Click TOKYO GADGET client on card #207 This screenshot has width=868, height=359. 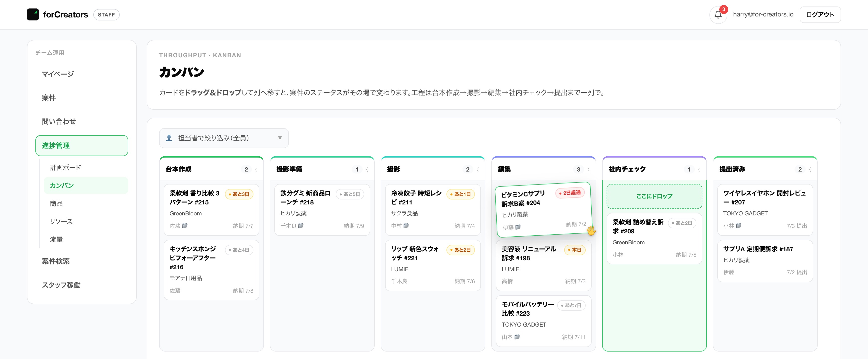click(x=745, y=213)
